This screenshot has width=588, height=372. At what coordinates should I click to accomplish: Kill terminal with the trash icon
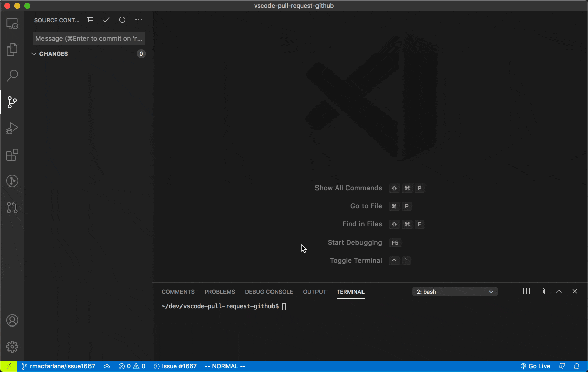pyautogui.click(x=542, y=291)
